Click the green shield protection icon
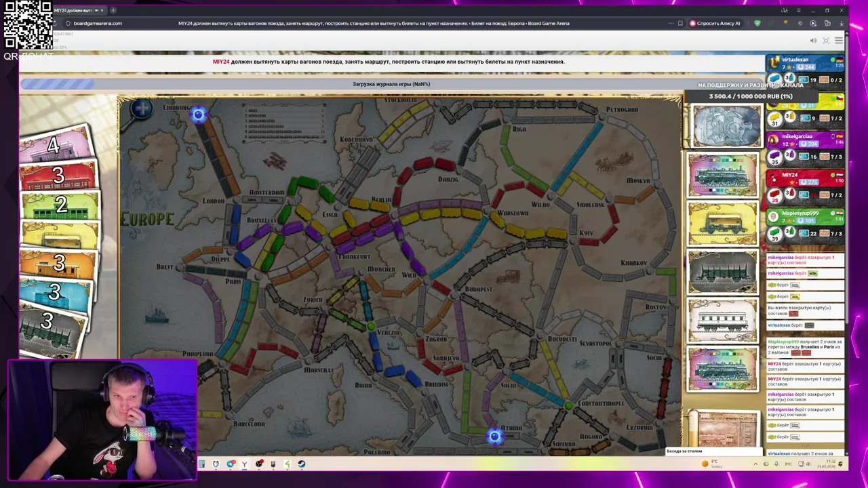 click(757, 23)
